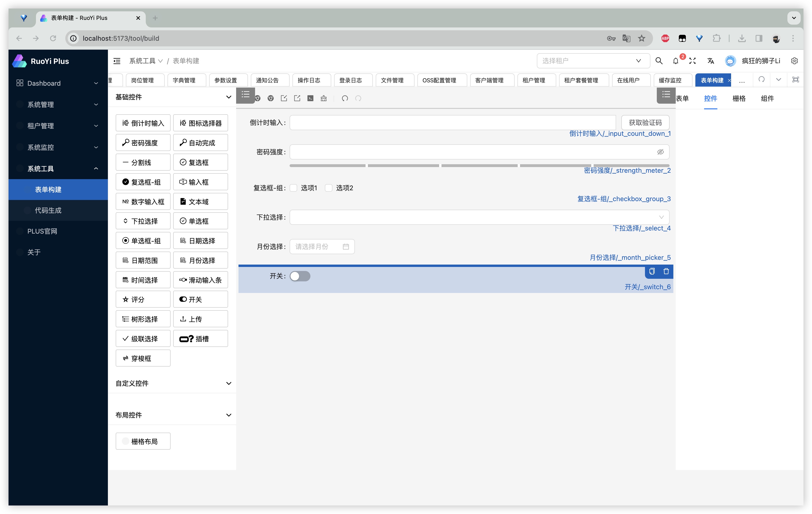Toggle password visibility eye in 密码强度 field
812x514 pixels.
click(x=660, y=152)
